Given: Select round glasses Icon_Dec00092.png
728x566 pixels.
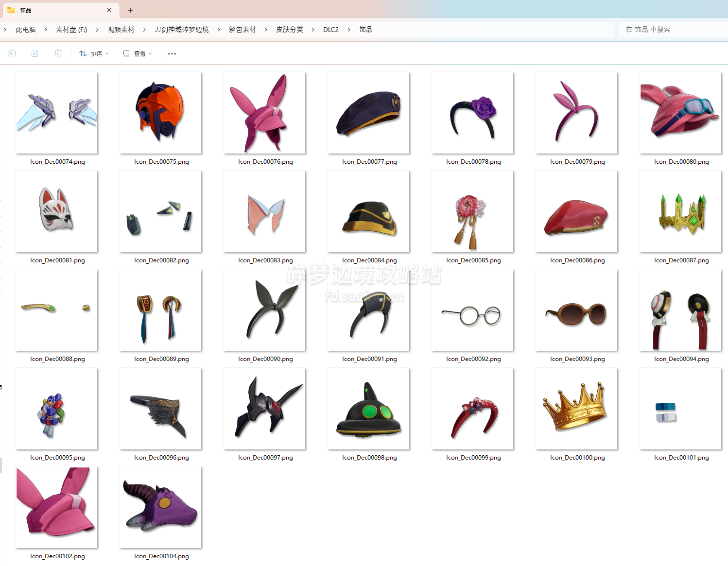Looking at the screenshot, I should [x=472, y=310].
